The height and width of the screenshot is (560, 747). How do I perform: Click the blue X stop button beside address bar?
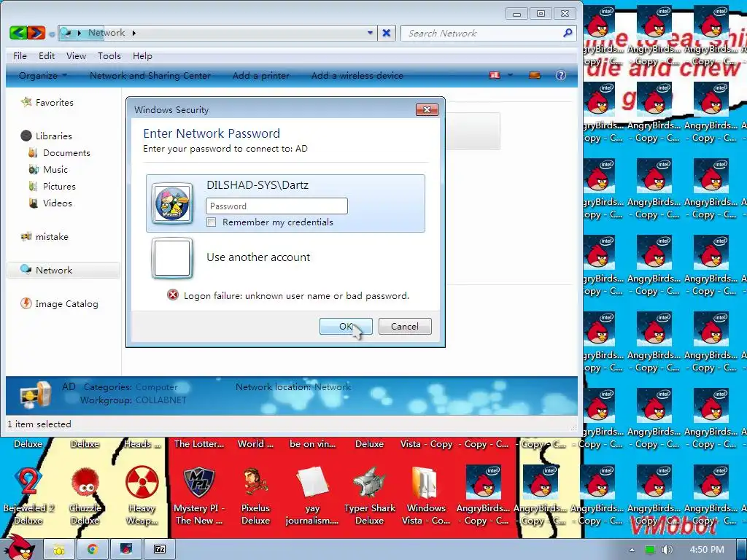point(387,33)
